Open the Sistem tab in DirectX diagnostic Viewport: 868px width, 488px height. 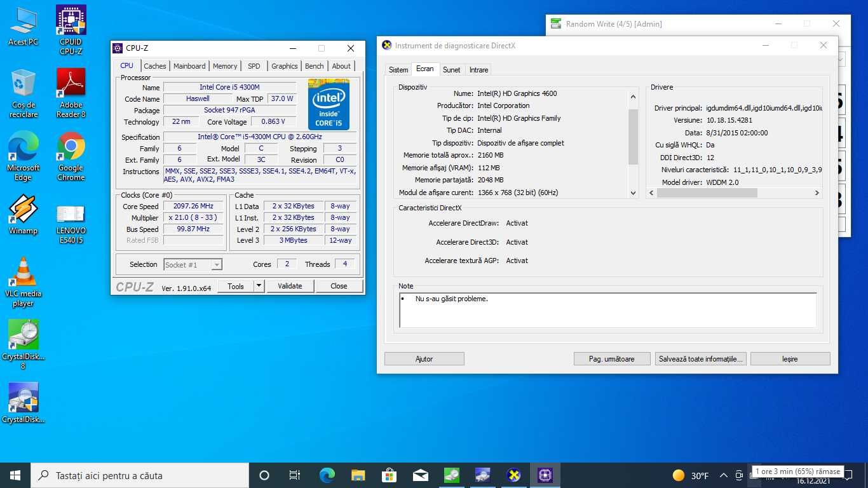(398, 70)
